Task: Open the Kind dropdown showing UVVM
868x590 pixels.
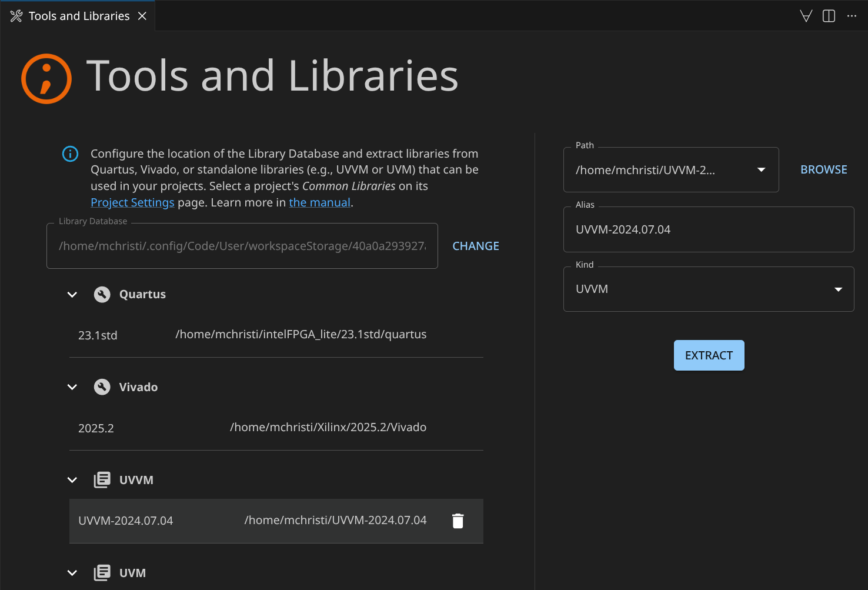Action: pos(838,289)
